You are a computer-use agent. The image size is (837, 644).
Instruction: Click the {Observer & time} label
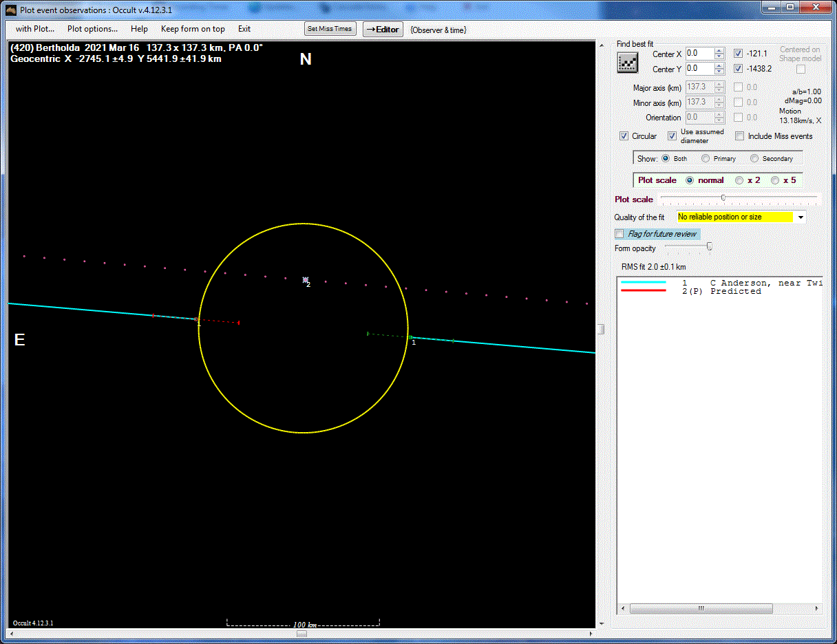tap(438, 30)
